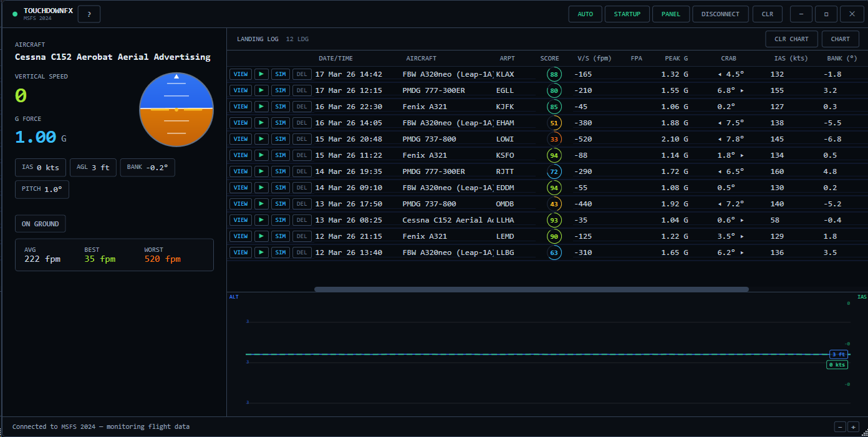Click the AGL 3 ft readout
The image size is (868, 437).
coord(93,168)
